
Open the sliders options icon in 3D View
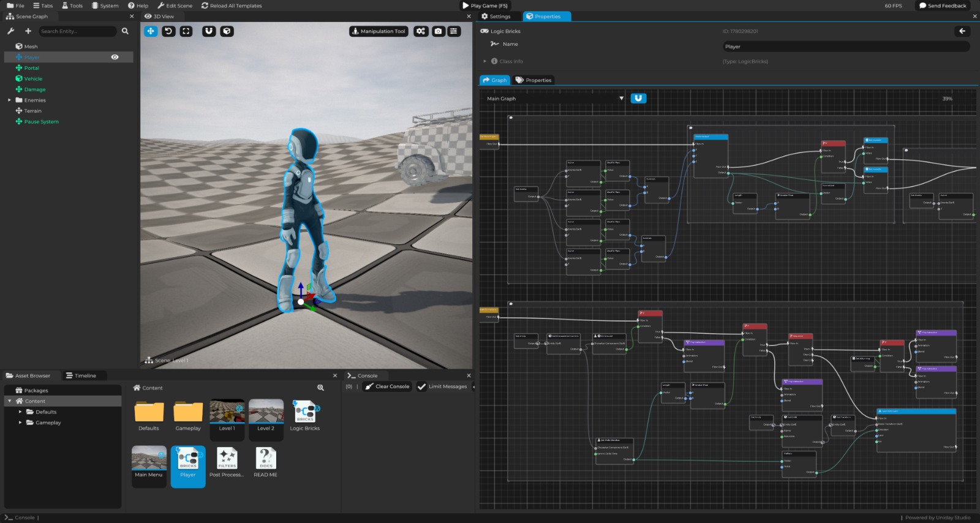click(x=454, y=31)
